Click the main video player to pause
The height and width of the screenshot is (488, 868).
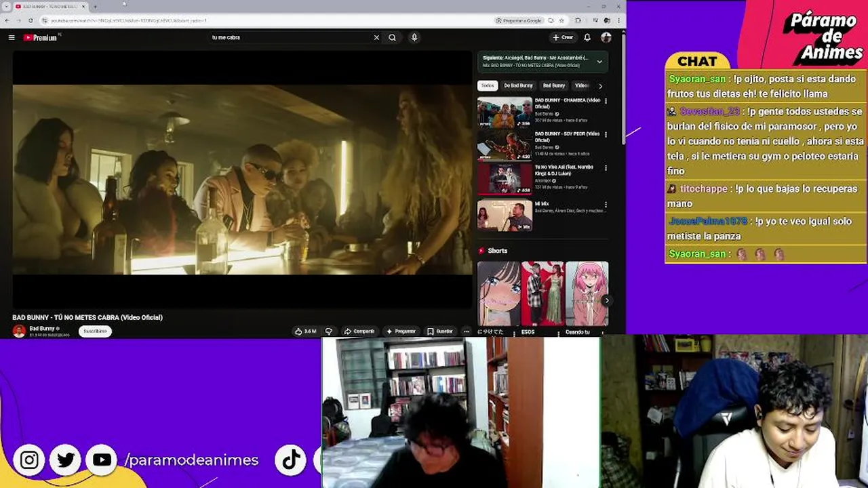pos(242,180)
